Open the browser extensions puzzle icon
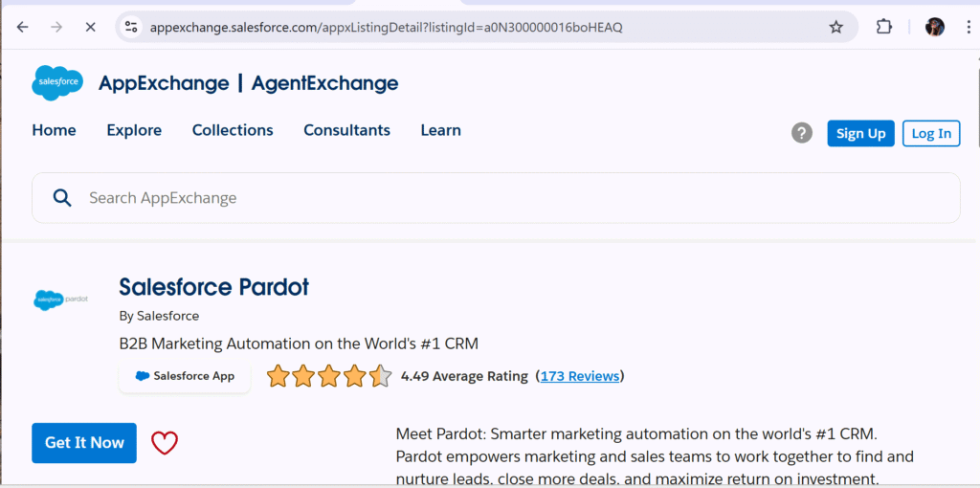The image size is (980, 488). pos(883,27)
